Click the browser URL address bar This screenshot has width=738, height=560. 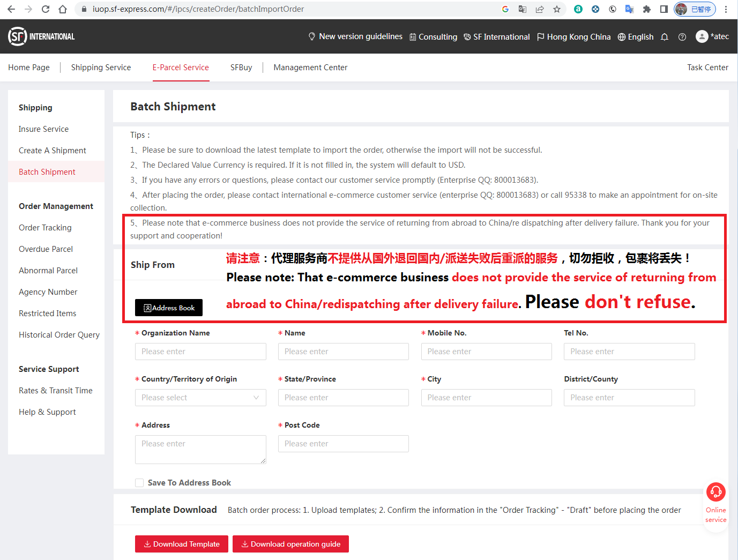[x=289, y=9]
